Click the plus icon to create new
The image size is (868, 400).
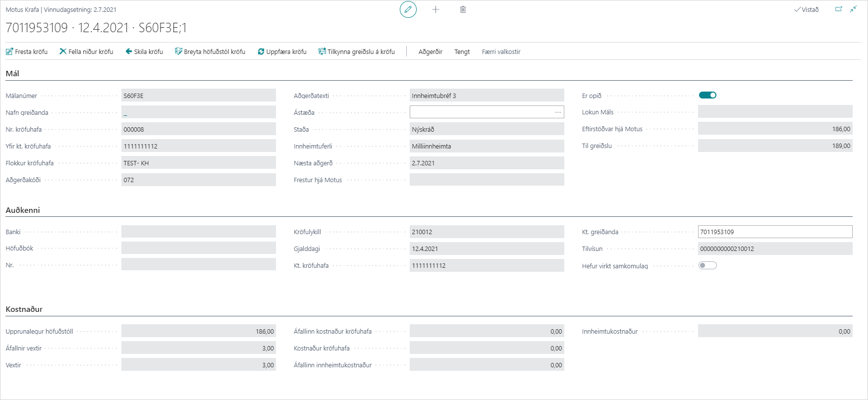coord(435,9)
